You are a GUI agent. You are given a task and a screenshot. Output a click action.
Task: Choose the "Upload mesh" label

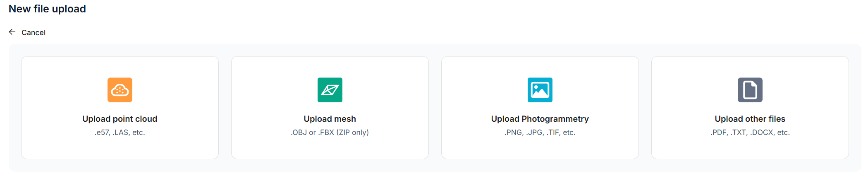coord(330,119)
